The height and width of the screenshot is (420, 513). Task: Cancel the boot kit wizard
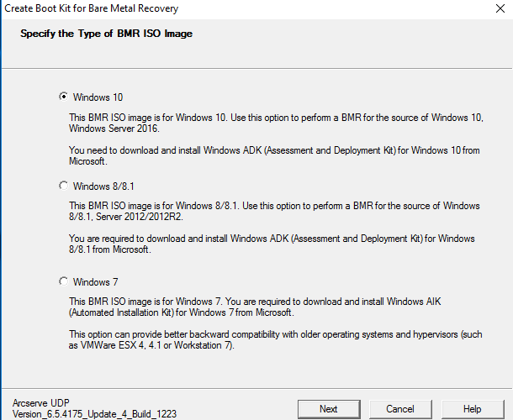coord(400,409)
